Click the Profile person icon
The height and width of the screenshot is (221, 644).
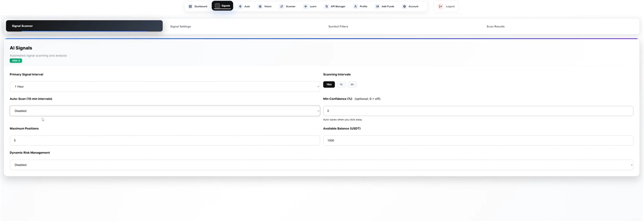coord(355,6)
